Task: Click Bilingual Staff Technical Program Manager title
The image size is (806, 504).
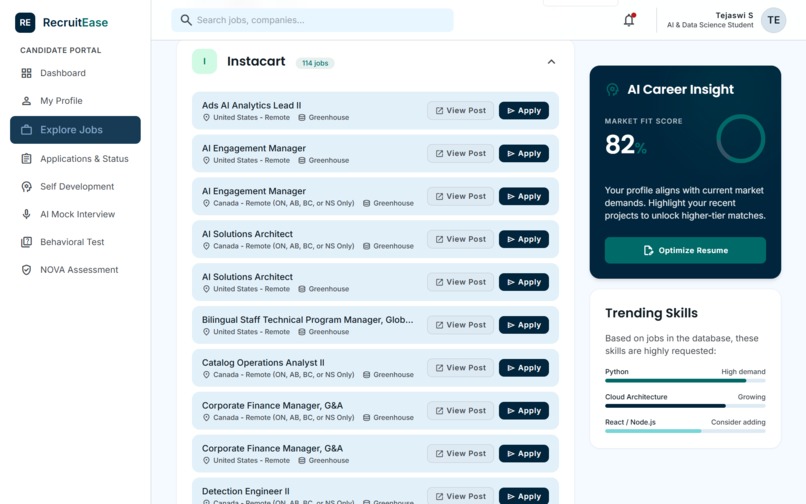Action: tap(307, 320)
